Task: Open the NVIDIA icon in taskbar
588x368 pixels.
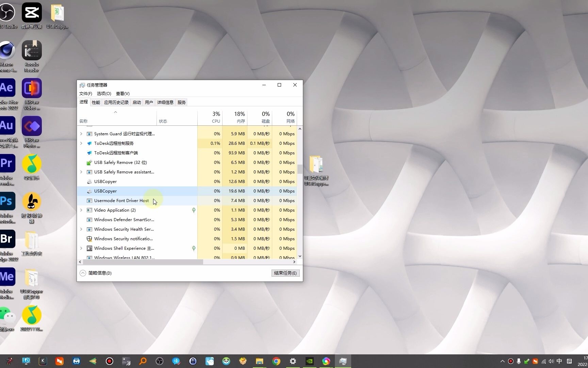Action: click(310, 361)
